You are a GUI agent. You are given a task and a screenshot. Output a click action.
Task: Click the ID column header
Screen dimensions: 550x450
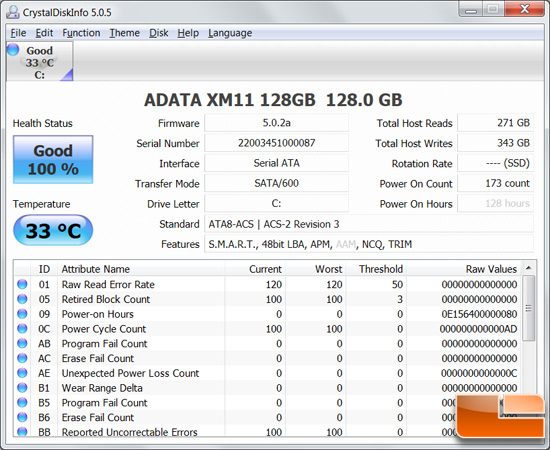[x=44, y=269]
